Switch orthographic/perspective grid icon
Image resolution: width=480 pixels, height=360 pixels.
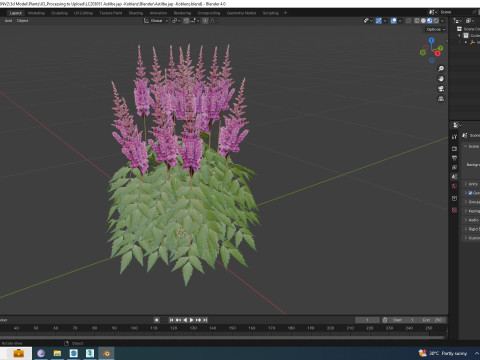(441, 99)
